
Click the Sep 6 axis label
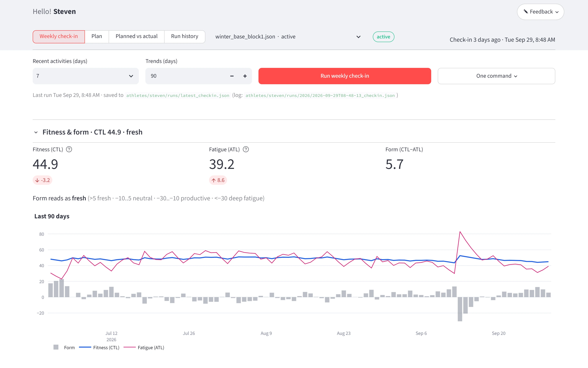[x=421, y=333]
